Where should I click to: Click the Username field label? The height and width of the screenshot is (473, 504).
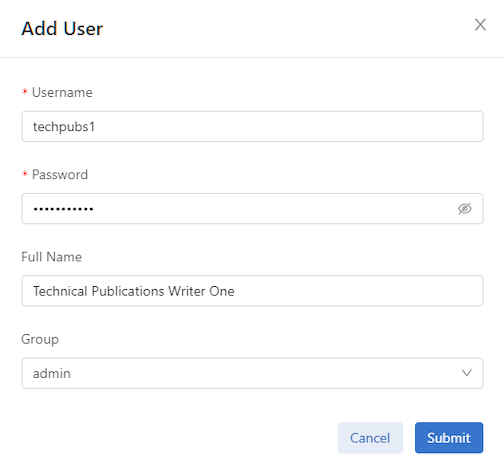pos(62,92)
